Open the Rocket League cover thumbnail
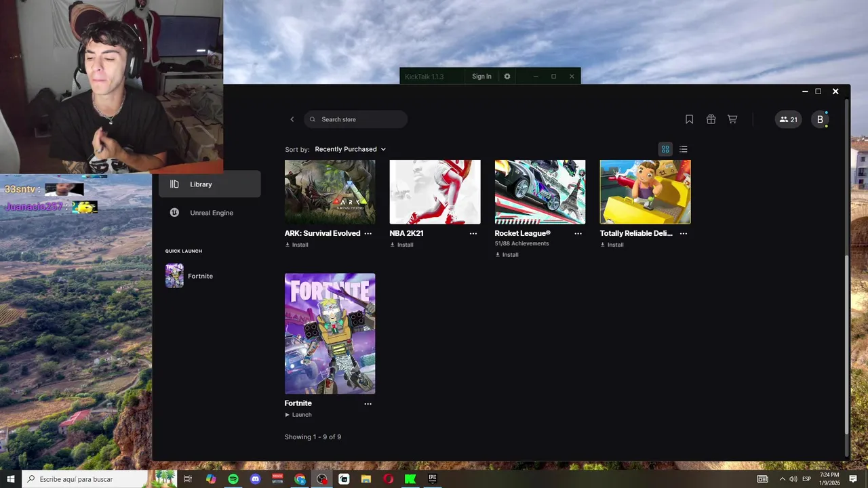This screenshot has width=868, height=488. (x=540, y=192)
